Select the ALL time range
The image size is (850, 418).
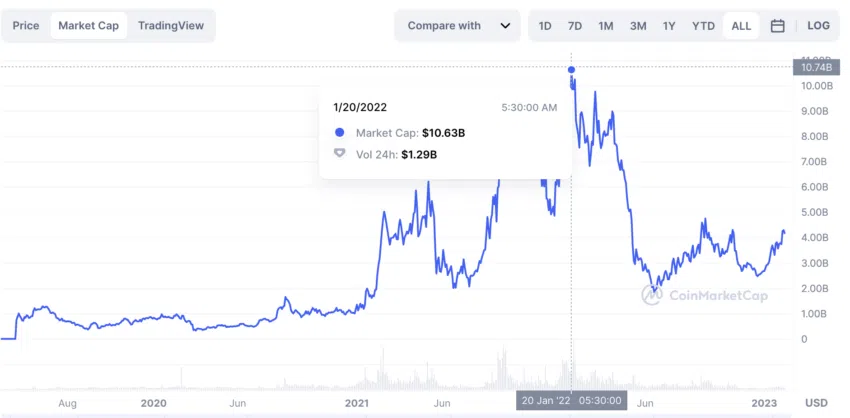pos(741,25)
